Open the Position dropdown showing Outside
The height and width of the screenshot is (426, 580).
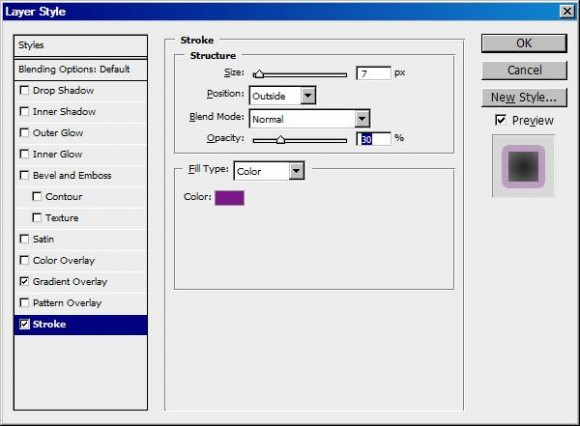(283, 96)
